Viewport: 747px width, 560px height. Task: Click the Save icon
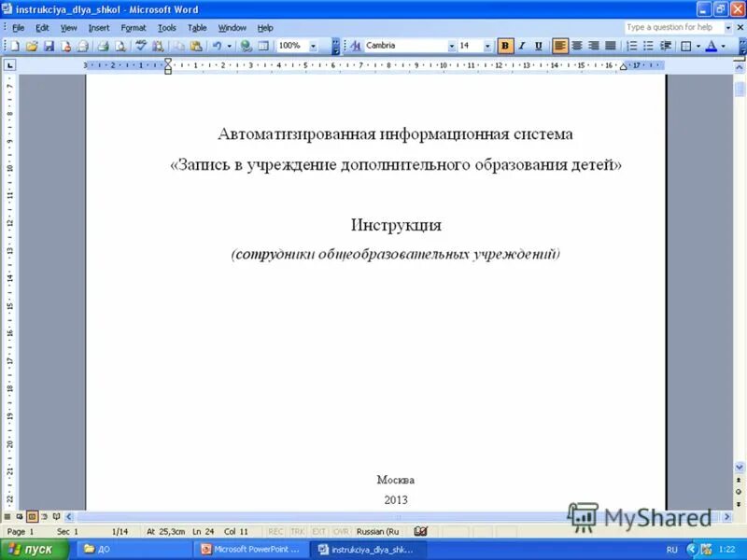pos(49,46)
